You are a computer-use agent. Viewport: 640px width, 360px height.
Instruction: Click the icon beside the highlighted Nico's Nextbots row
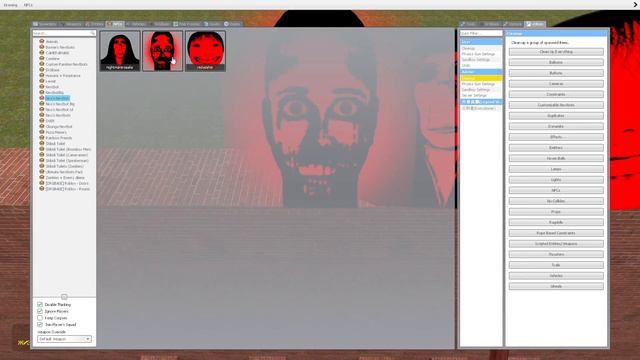[42, 98]
